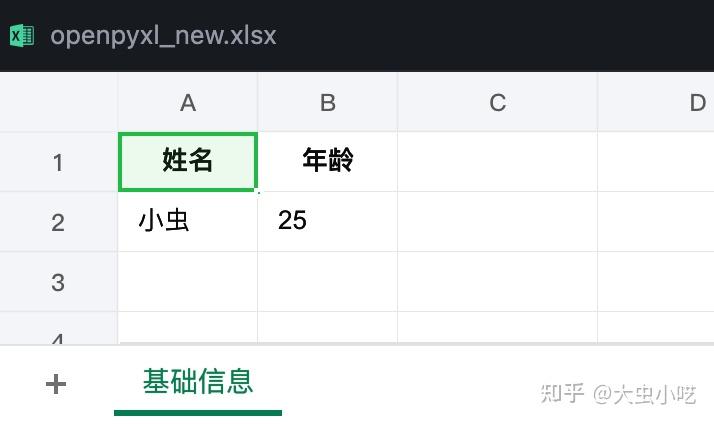Image resolution: width=714 pixels, height=424 pixels.
Task: Click the openpyxl_new.xlsx file title
Action: point(163,36)
